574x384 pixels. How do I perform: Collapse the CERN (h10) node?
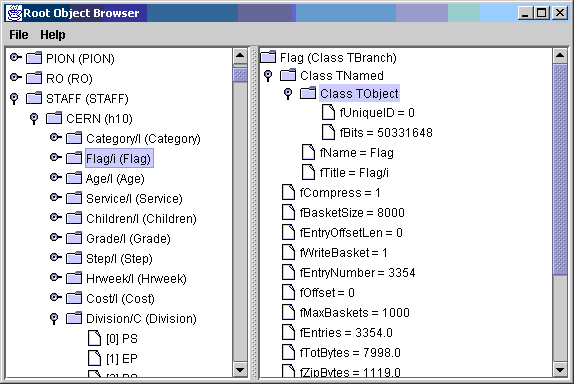click(34, 119)
